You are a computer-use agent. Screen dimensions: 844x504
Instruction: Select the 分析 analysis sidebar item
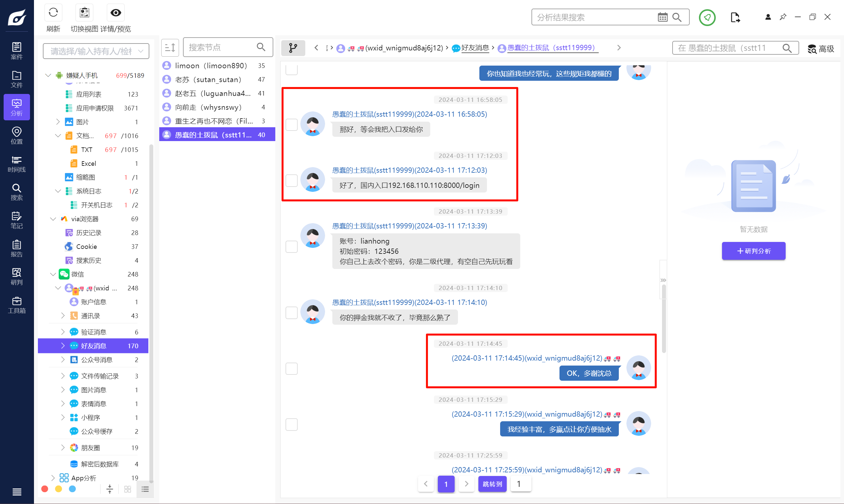tap(16, 107)
